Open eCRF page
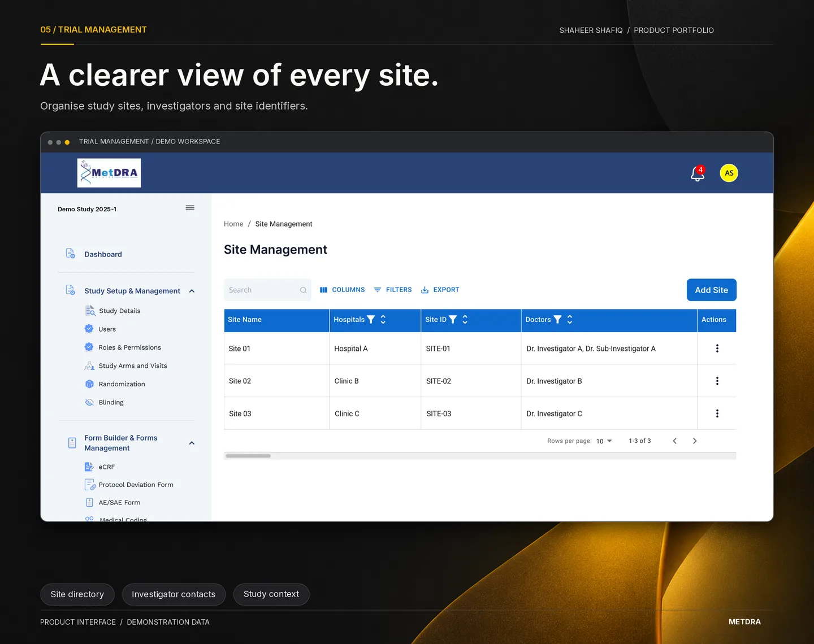This screenshot has width=814, height=644. coord(106,467)
